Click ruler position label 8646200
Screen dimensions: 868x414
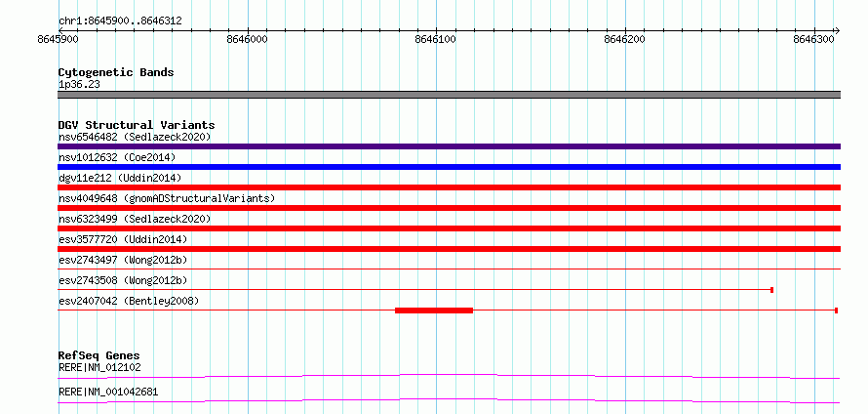(x=625, y=40)
